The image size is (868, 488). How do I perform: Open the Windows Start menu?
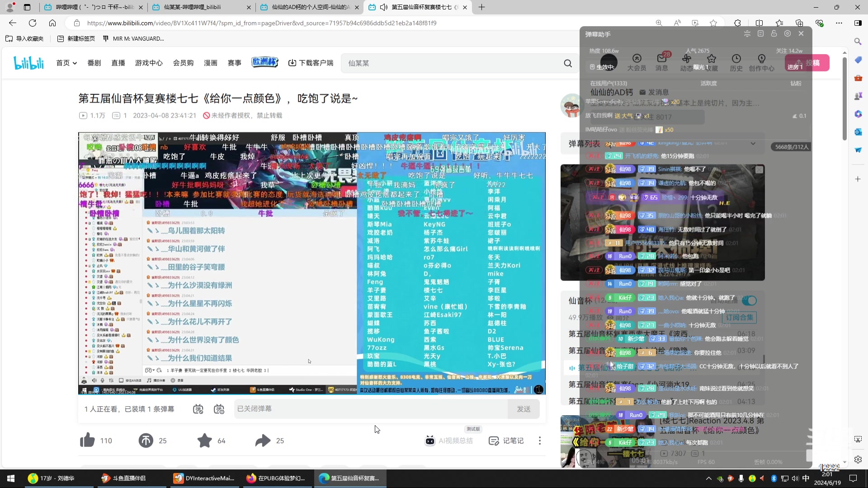tap(11, 478)
